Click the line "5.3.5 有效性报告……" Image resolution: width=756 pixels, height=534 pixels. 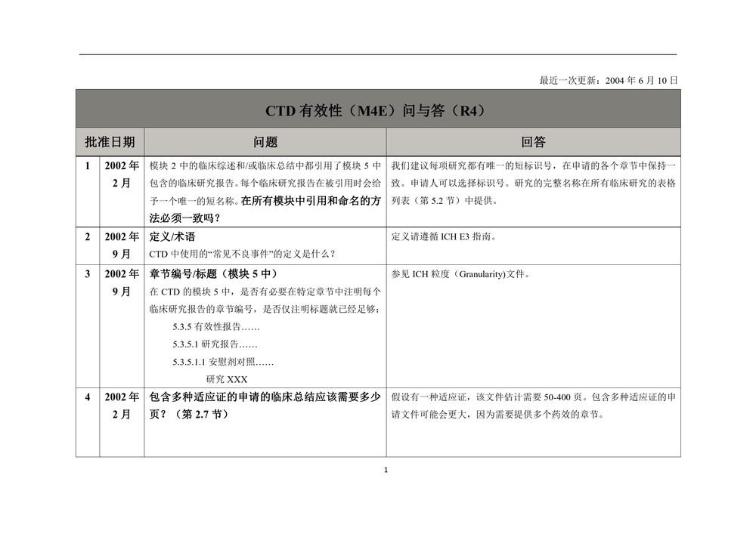[x=216, y=327]
